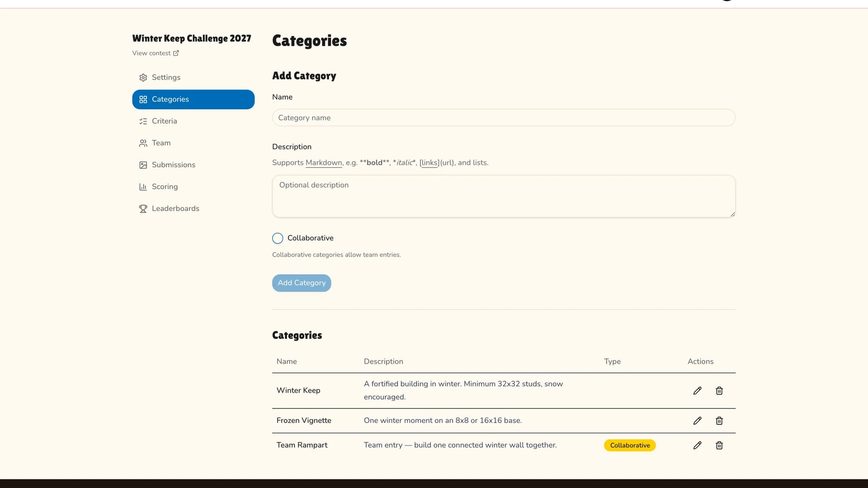Click the Frozen Vignette name cell

pyautogui.click(x=304, y=420)
